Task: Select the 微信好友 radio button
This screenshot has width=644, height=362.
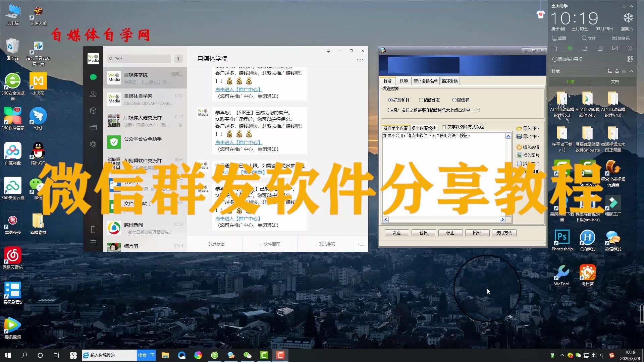Action: [421, 100]
